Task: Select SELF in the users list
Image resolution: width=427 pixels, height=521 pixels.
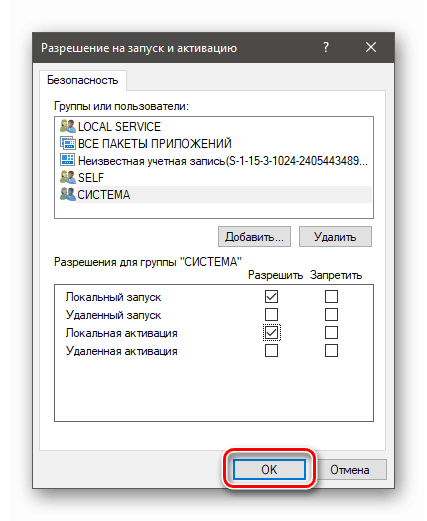Action: [213, 177]
